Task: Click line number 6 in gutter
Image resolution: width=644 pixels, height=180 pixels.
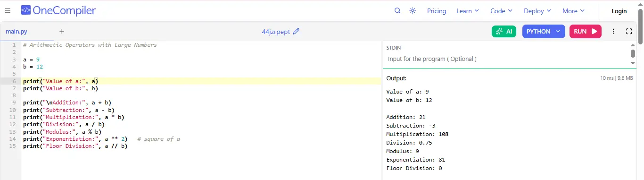Action: point(14,81)
